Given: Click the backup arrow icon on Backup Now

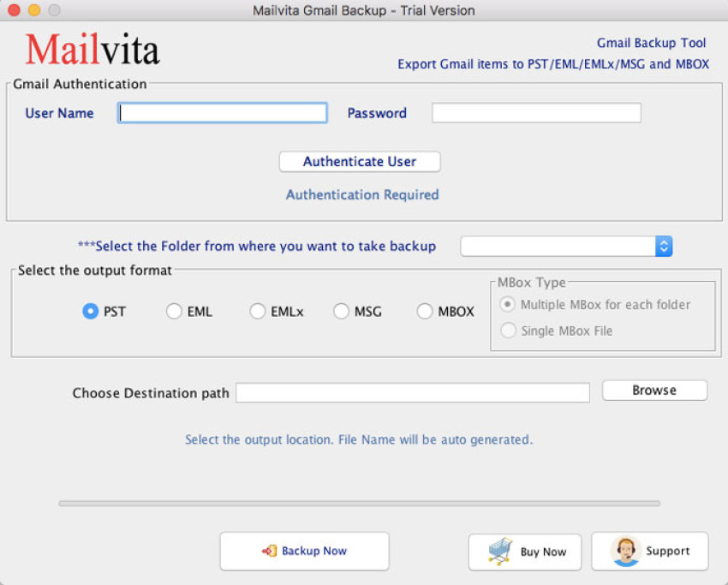Looking at the screenshot, I should 270,552.
